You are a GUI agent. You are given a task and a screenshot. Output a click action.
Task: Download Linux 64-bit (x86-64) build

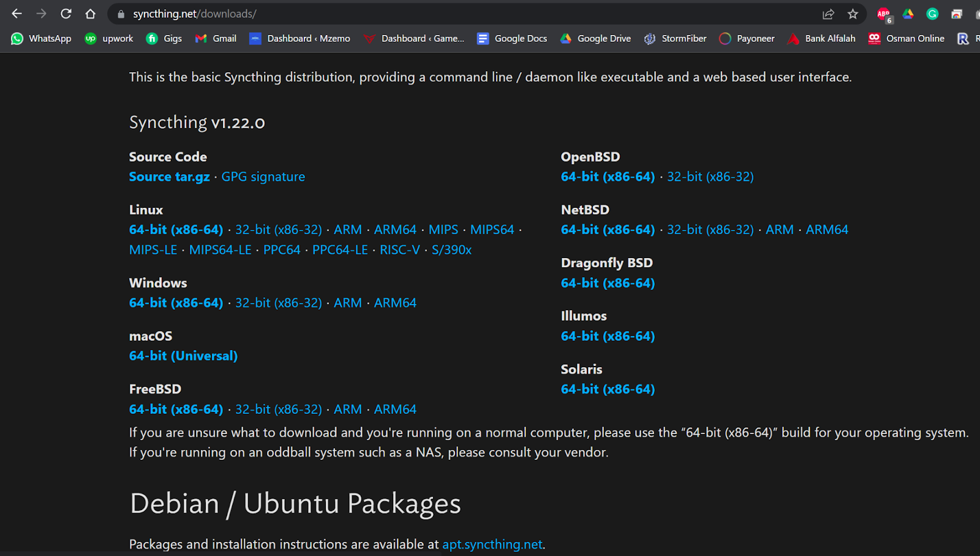[176, 230]
